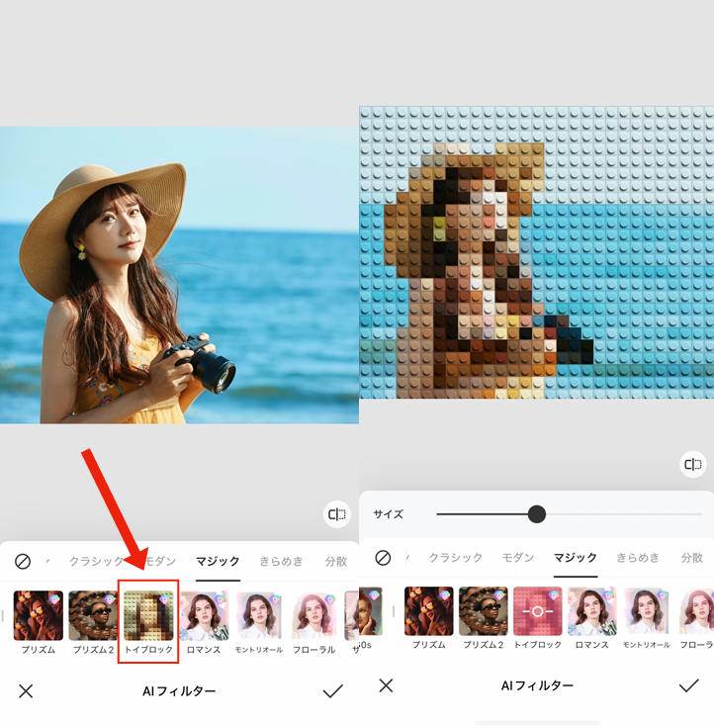The image size is (714, 728).
Task: Switch to きらめき tab in left screen
Action: [281, 561]
